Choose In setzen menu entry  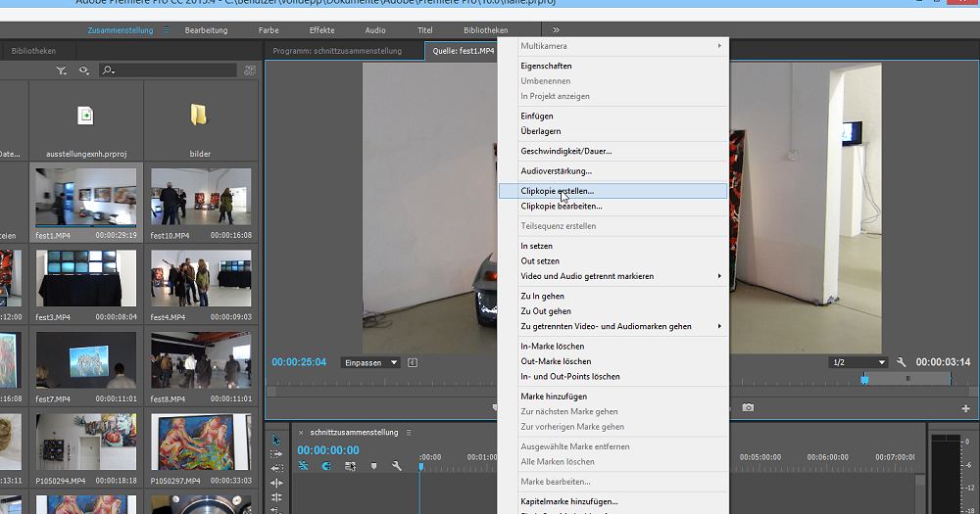[x=613, y=246]
